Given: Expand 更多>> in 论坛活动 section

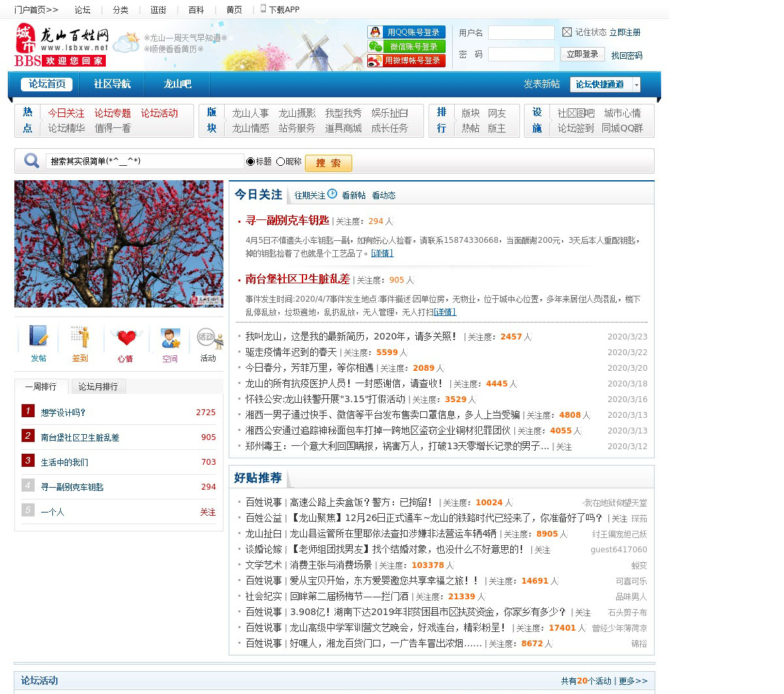Looking at the screenshot, I should click(633, 681).
